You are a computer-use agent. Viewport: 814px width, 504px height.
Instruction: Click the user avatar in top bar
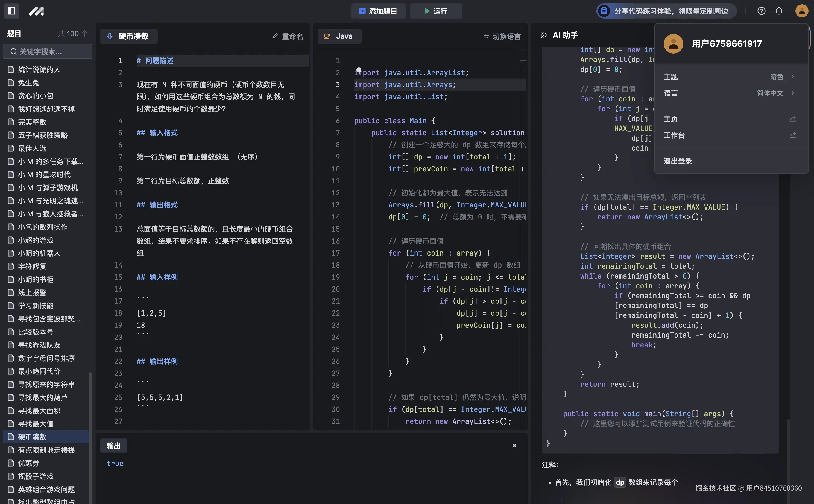(x=801, y=11)
